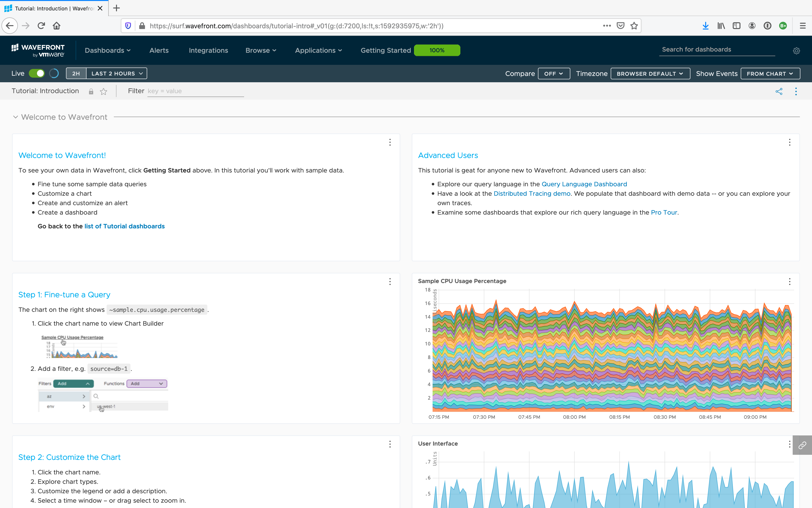Click the Step 2: Customize the Chart heading

[69, 457]
